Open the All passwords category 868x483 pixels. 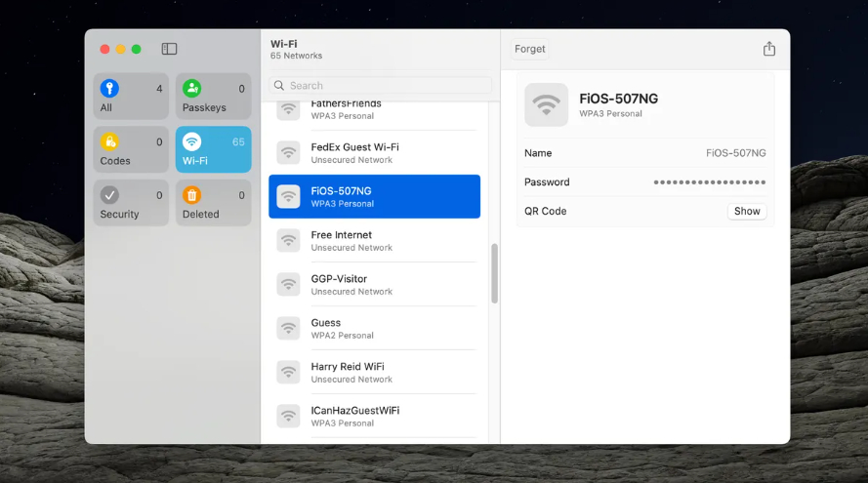131,97
